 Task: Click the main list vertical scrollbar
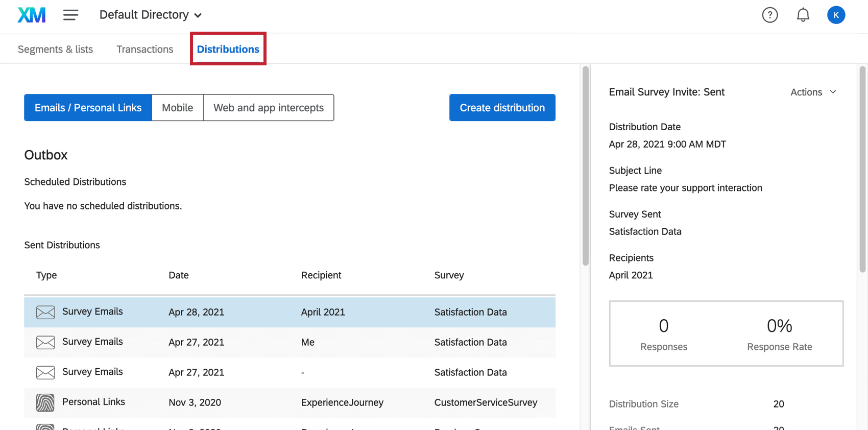click(586, 166)
